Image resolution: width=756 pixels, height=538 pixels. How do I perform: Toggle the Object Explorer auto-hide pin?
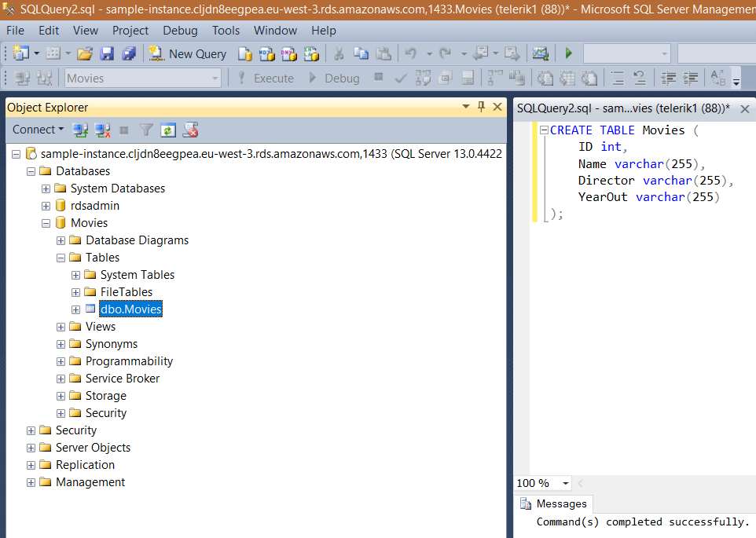point(481,107)
